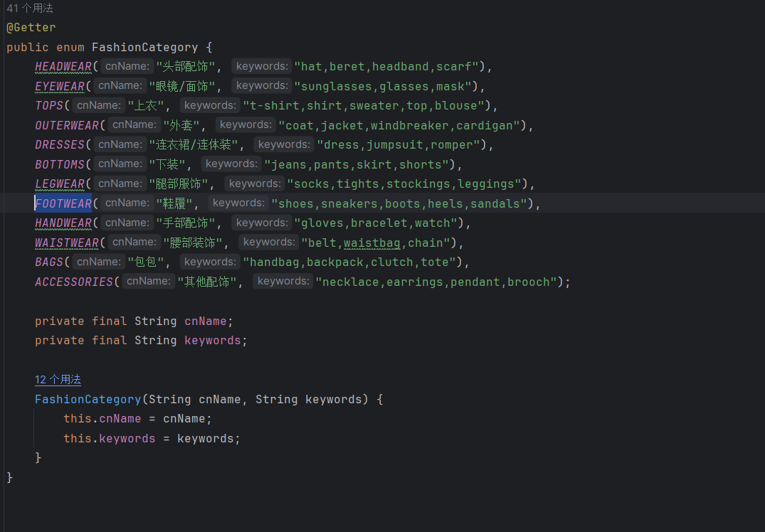Click the string "下装"
765x532 pixels.
coord(167,164)
